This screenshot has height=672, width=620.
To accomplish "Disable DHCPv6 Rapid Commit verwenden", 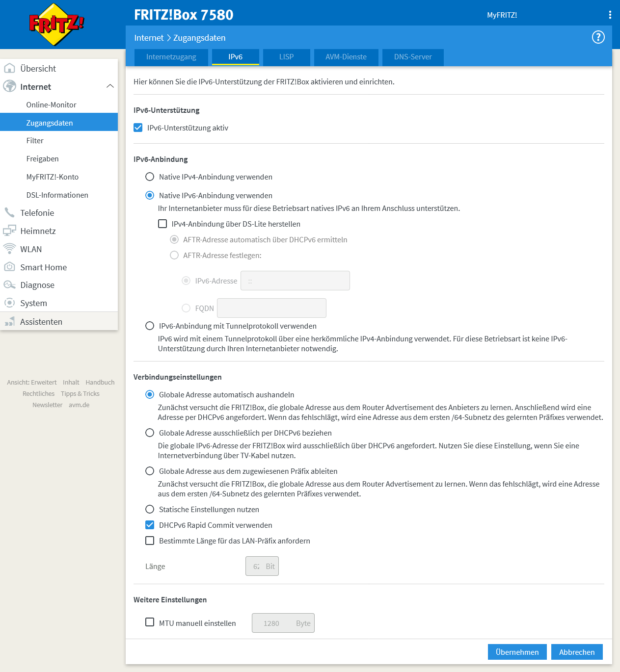I will (x=150, y=525).
